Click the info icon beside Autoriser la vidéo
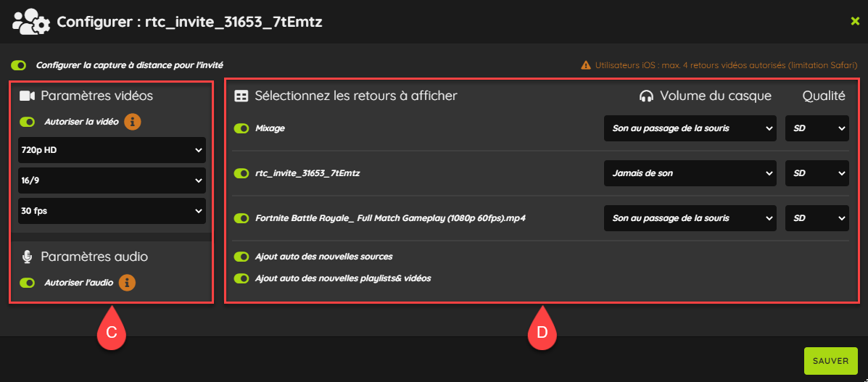868x382 pixels. tap(132, 121)
